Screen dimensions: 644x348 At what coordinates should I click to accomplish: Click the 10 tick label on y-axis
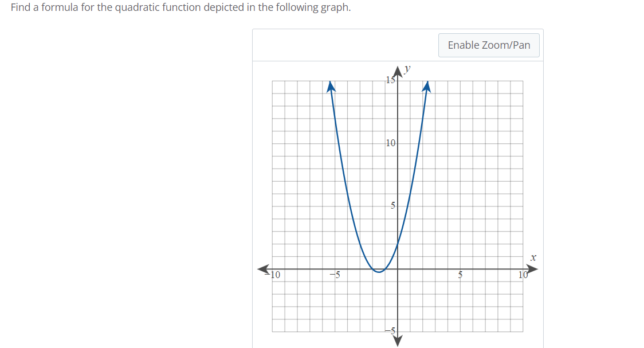[x=390, y=143]
